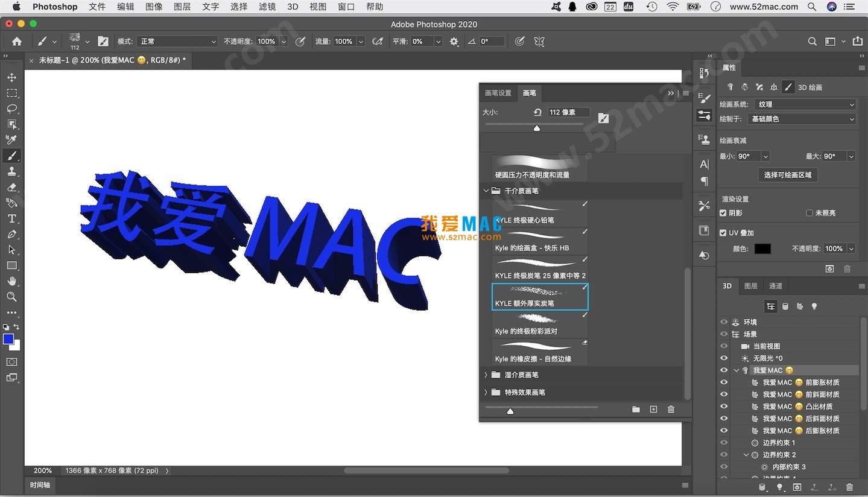Select the KYLE 终极硬心铅笔 brush

[x=540, y=214]
